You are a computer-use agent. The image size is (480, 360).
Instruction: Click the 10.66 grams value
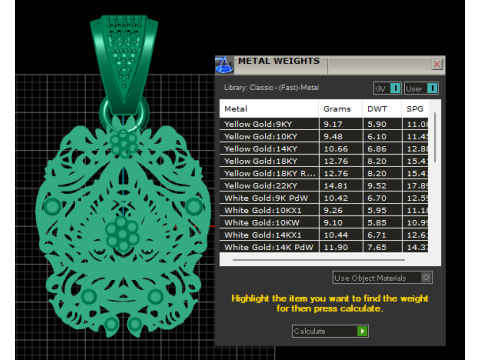336,149
